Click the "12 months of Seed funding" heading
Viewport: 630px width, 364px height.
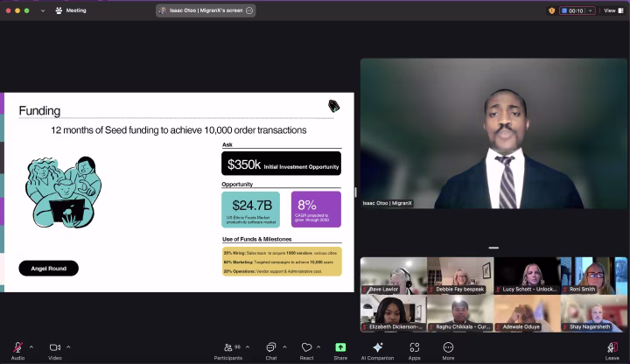[178, 130]
